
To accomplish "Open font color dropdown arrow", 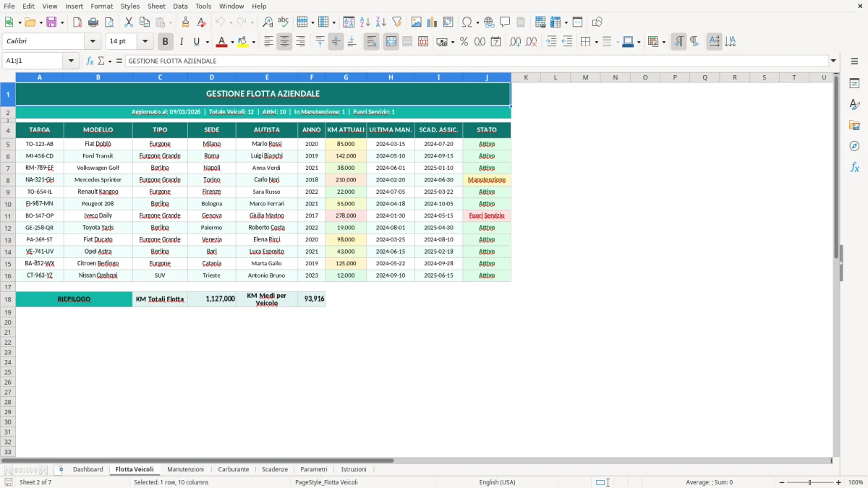I will click(x=232, y=42).
